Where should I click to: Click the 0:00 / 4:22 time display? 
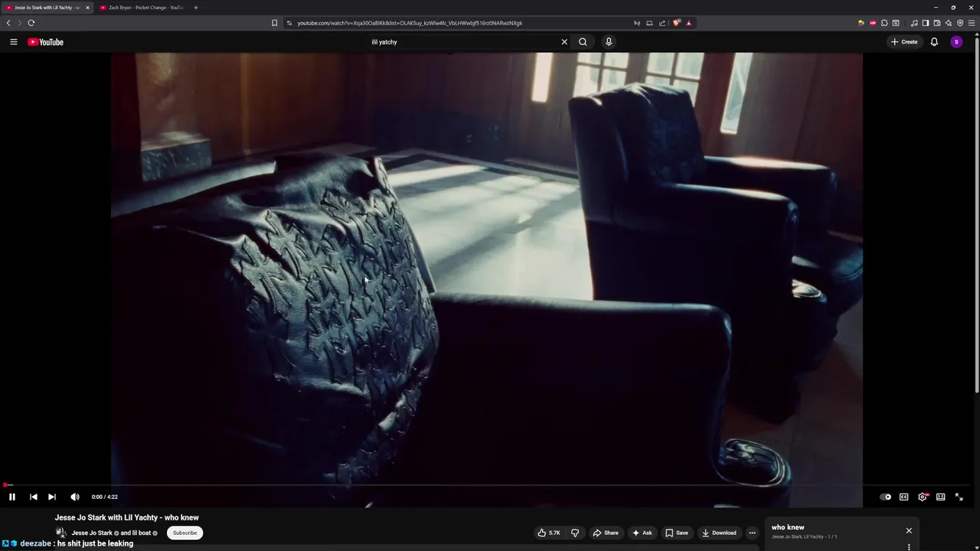(x=105, y=497)
